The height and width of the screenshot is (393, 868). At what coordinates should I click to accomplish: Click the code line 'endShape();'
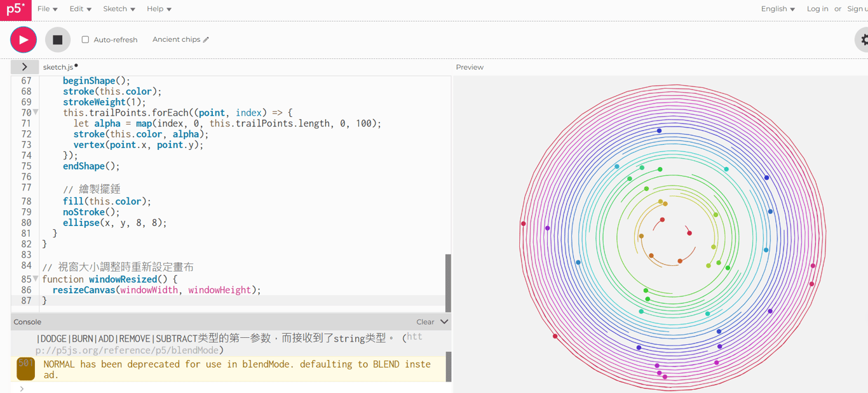pyautogui.click(x=91, y=166)
